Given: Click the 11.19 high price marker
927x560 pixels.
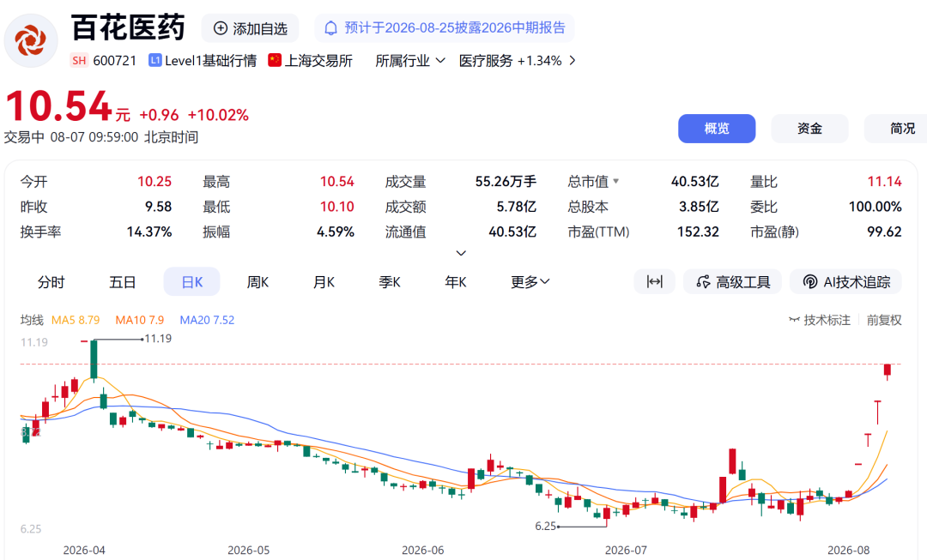Looking at the screenshot, I should 158,339.
